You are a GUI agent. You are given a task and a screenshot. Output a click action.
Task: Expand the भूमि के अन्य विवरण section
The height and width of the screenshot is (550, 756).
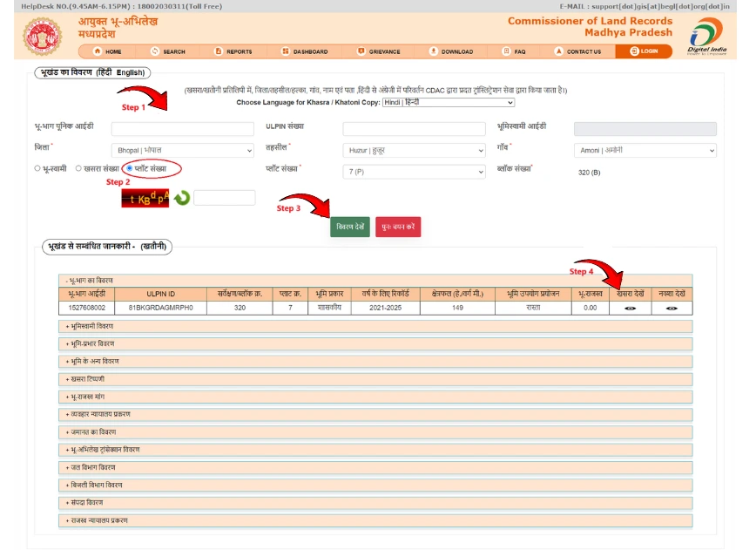point(375,361)
